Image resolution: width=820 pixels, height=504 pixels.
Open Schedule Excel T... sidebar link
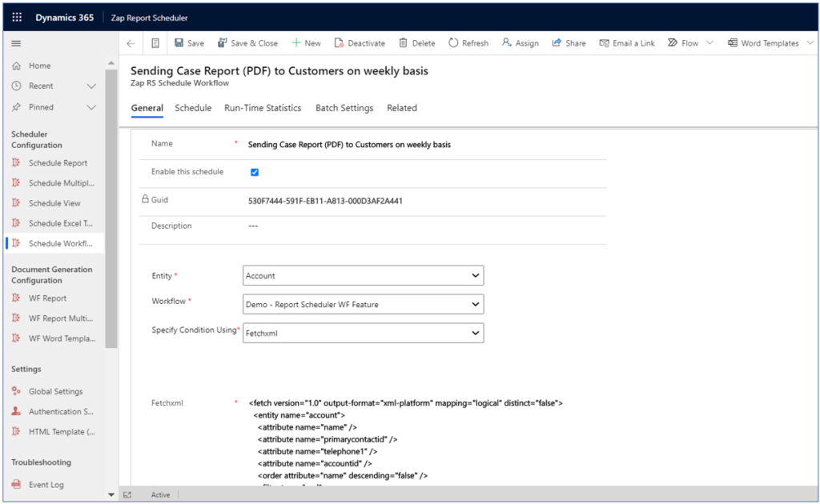point(61,223)
